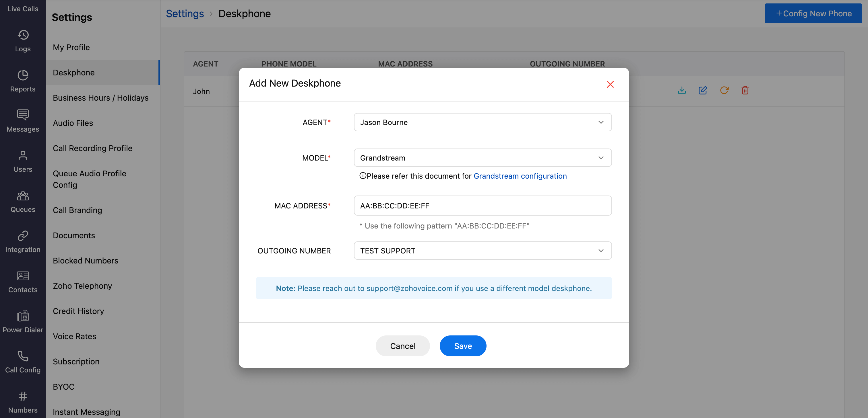Open the Reports pie chart icon
The height and width of the screenshot is (418, 868).
[23, 75]
